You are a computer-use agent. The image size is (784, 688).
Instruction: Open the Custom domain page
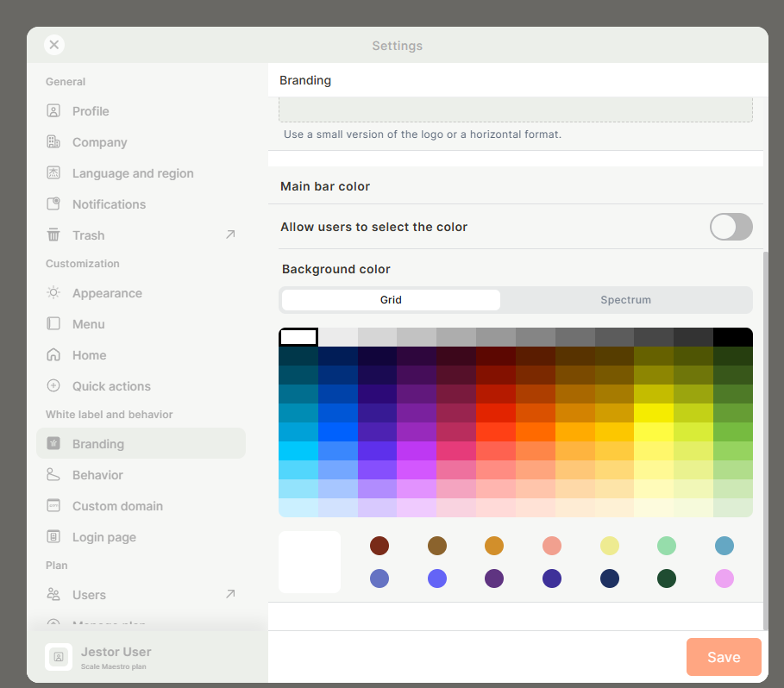point(141,505)
